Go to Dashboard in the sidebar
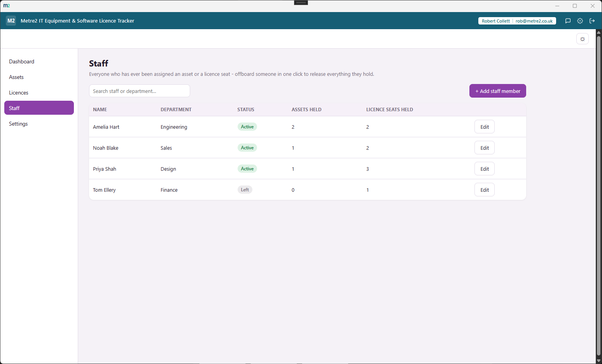Screen dimensions: 602x364 click(x=39, y=61)
